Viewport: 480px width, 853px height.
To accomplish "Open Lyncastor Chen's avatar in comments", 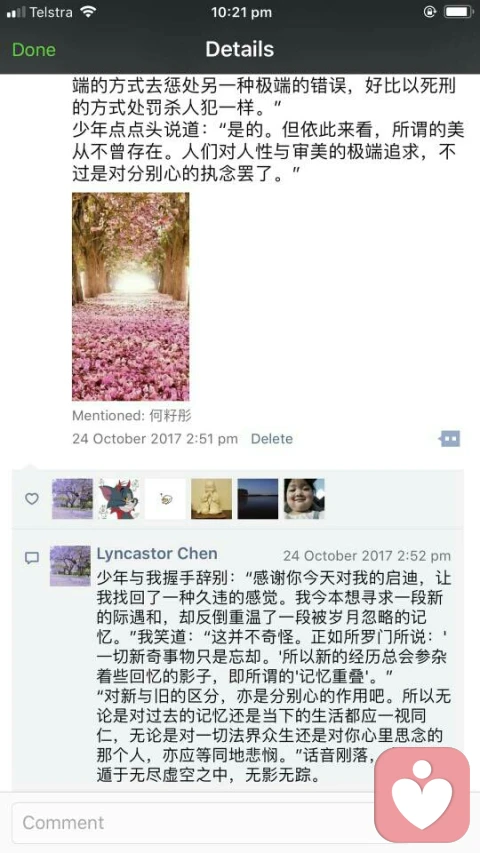I will coord(70,566).
